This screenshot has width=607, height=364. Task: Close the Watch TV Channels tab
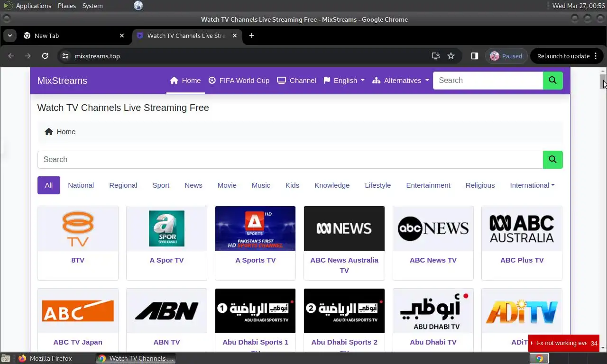coord(235,36)
